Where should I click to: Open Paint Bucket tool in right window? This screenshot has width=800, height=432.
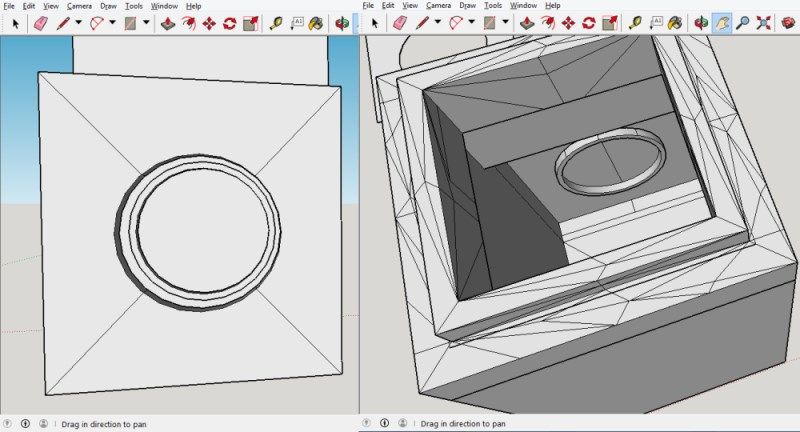[x=676, y=23]
